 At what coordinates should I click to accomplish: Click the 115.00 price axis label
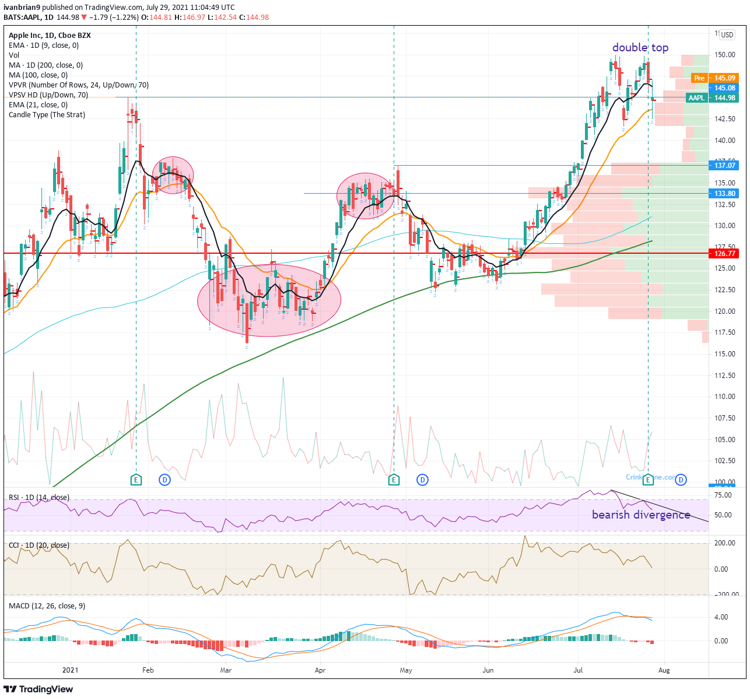coord(725,354)
